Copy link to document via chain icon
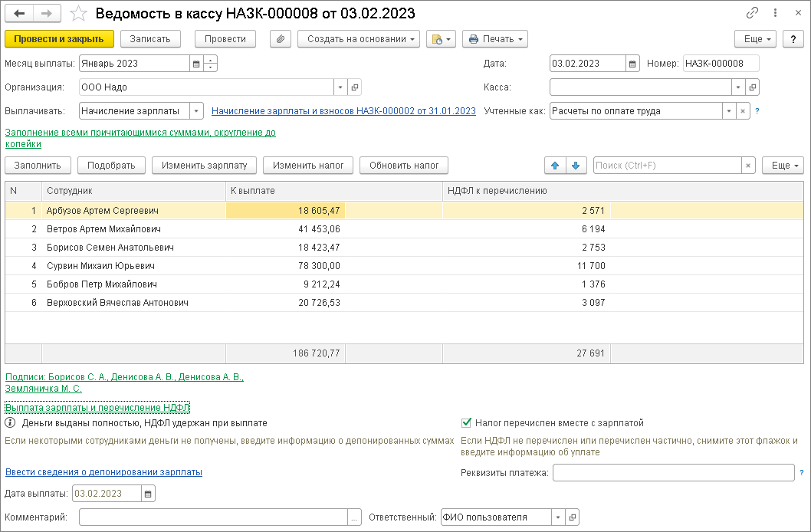Image resolution: width=811 pixels, height=532 pixels. pos(752,14)
